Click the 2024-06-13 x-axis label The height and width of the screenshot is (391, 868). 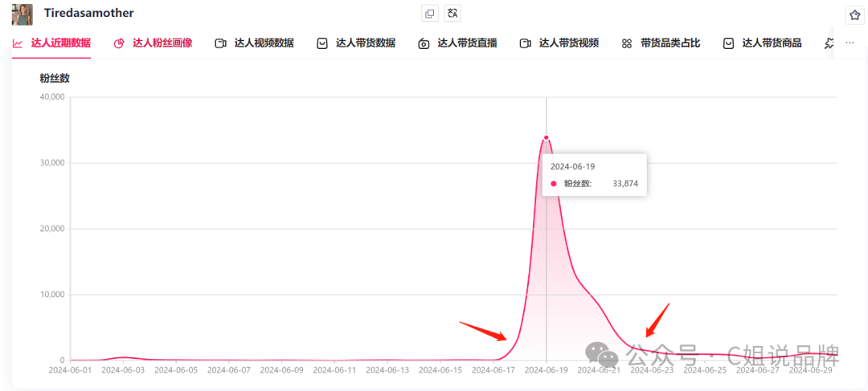pyautogui.click(x=387, y=370)
